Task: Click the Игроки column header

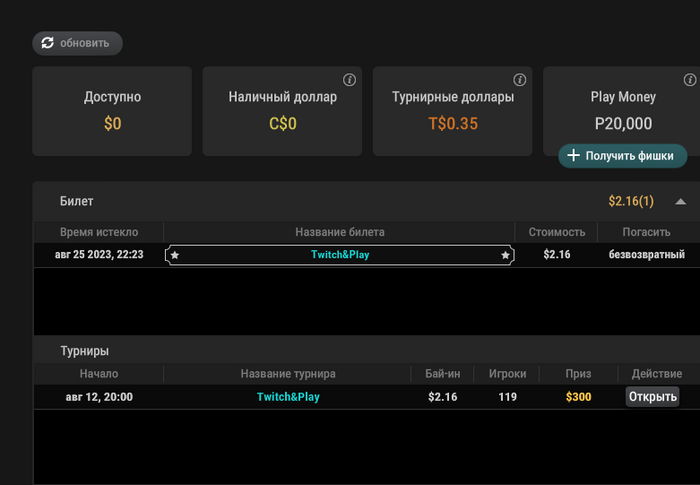Action: tap(508, 374)
